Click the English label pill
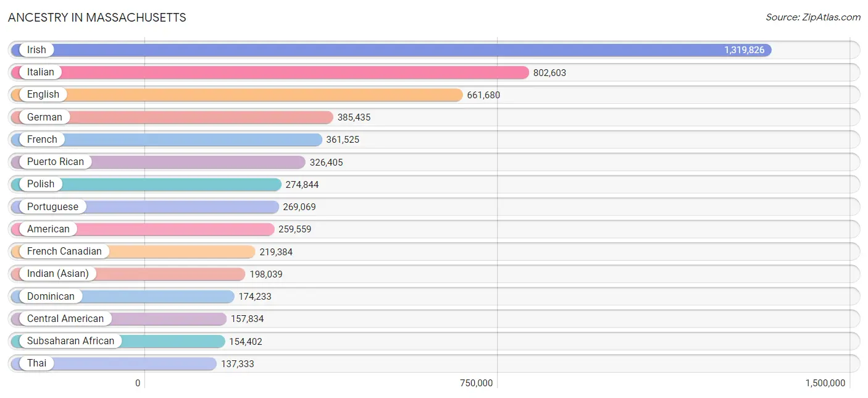The image size is (868, 398). click(43, 95)
